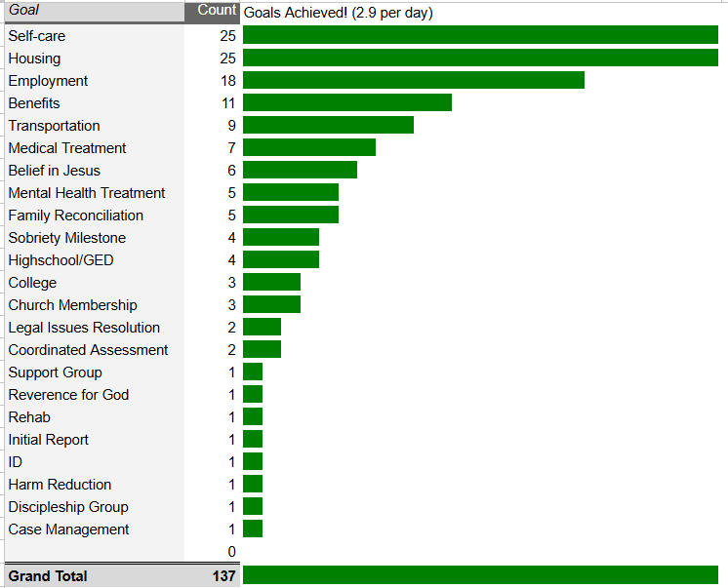
Task: Click the Self-care green bar
Action: click(x=480, y=35)
